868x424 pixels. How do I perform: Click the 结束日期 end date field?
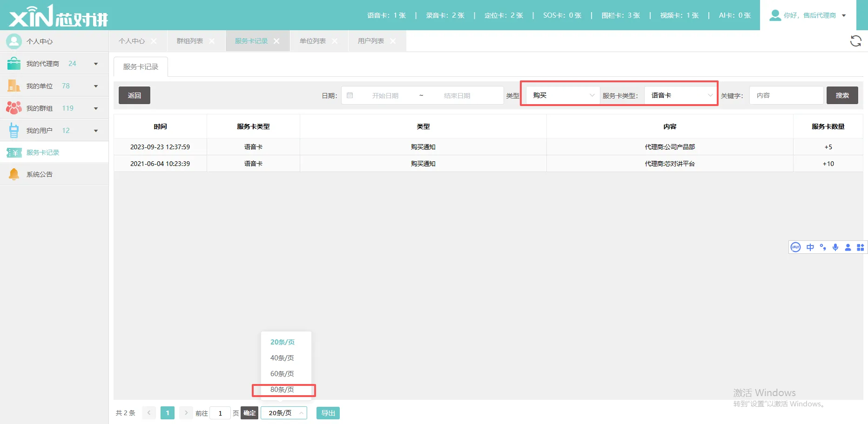pos(457,95)
